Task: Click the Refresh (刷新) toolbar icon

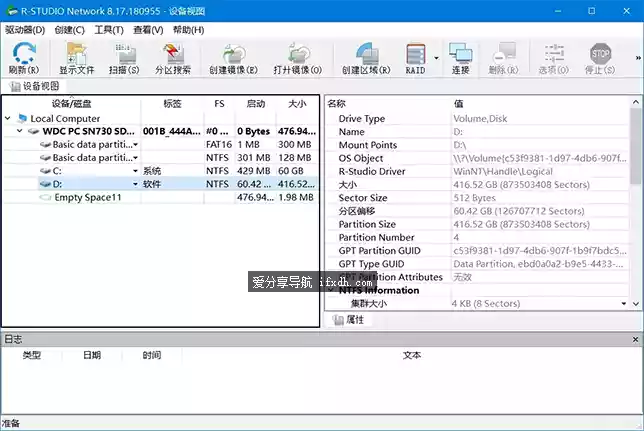Action: point(24,58)
